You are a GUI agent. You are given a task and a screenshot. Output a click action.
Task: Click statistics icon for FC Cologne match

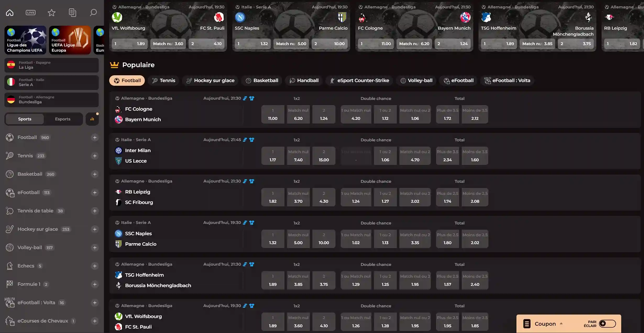pos(245,98)
